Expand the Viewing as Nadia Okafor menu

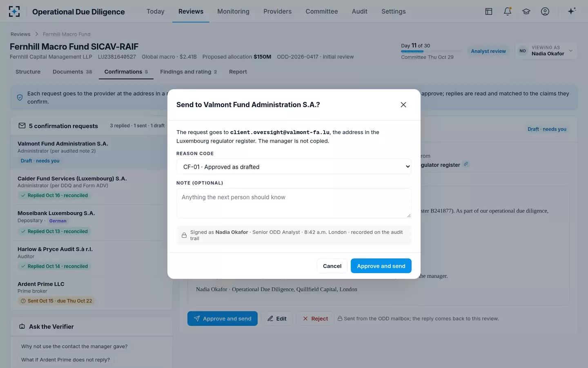click(x=546, y=51)
